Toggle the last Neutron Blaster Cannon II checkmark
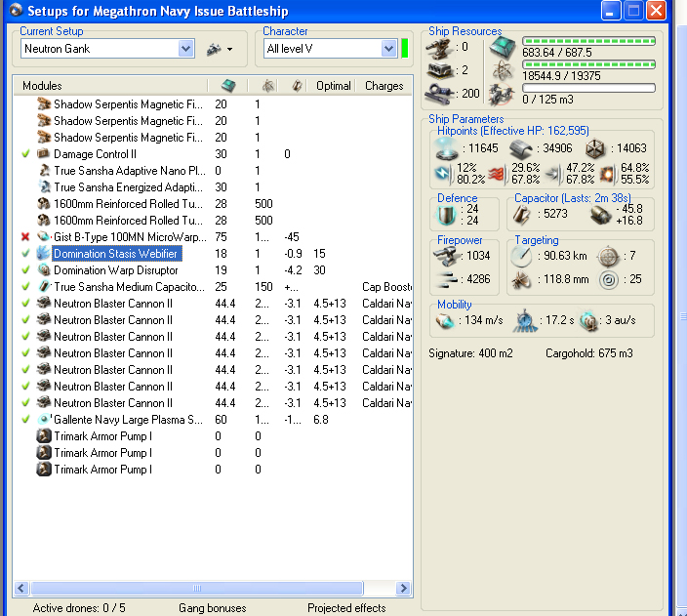The width and height of the screenshot is (687, 616). [x=25, y=403]
